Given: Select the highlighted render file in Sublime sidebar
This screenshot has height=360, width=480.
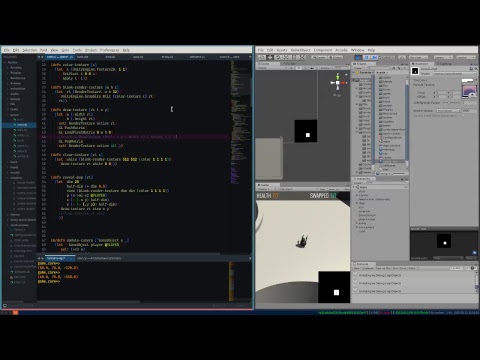Looking at the screenshot, I should [22, 125].
